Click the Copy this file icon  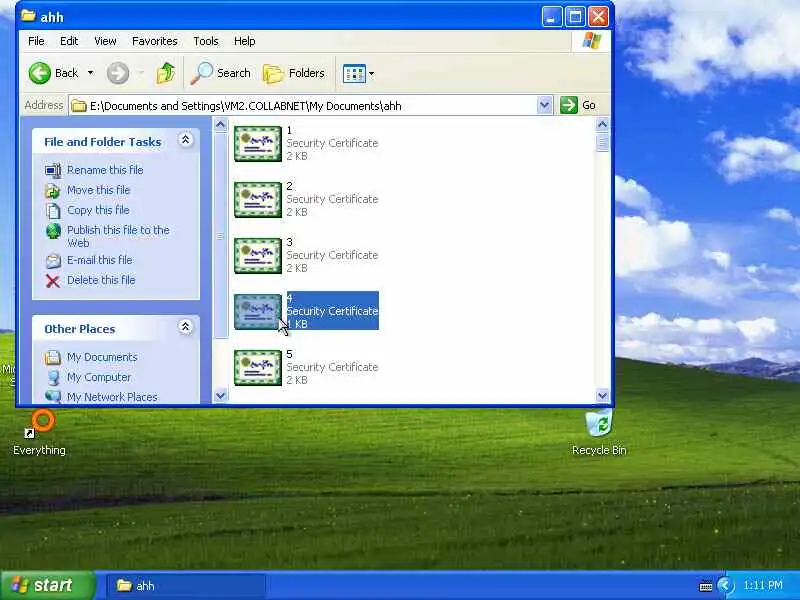pos(53,211)
